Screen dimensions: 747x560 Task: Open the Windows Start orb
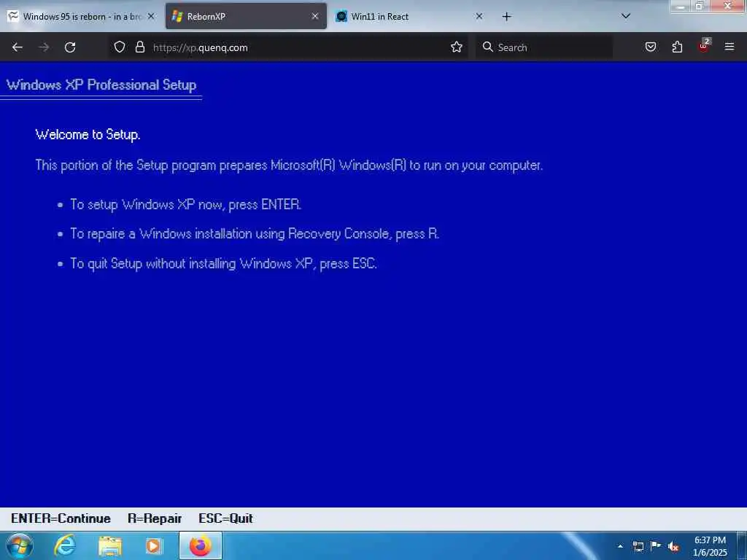(20, 546)
